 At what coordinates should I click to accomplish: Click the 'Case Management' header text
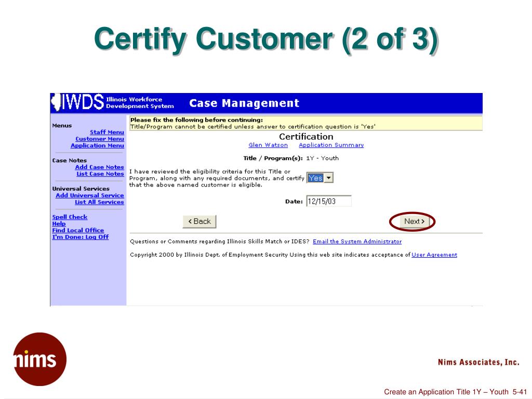click(x=244, y=103)
